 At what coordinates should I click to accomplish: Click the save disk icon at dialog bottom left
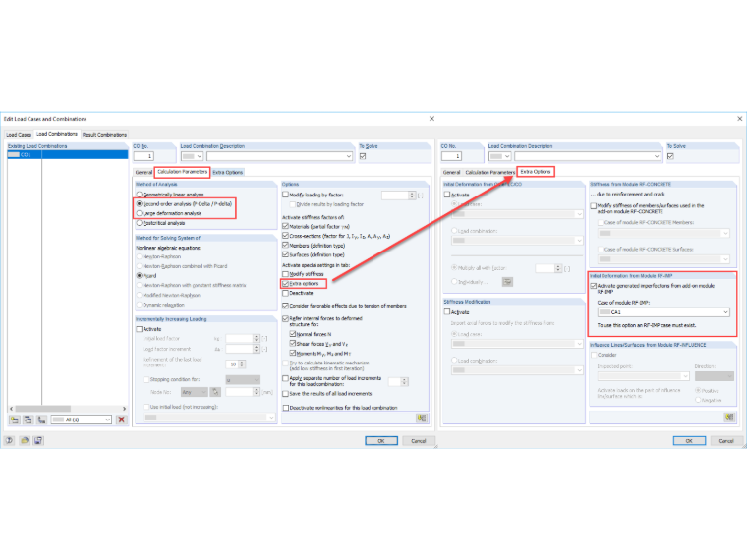pos(38,441)
